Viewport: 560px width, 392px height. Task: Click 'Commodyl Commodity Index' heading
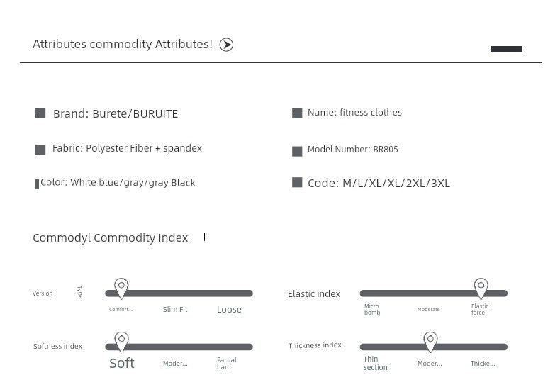click(111, 237)
